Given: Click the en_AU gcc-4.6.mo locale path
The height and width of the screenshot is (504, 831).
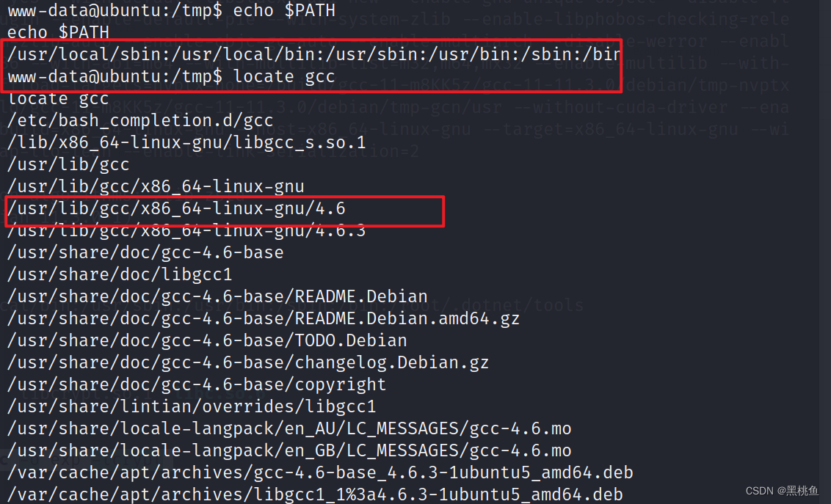Looking at the screenshot, I should [x=289, y=428].
